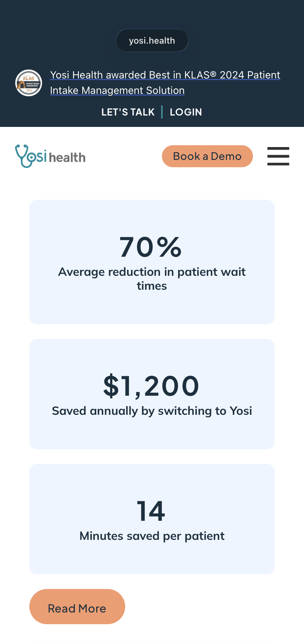Go to LOGIN in the top bar

click(186, 112)
